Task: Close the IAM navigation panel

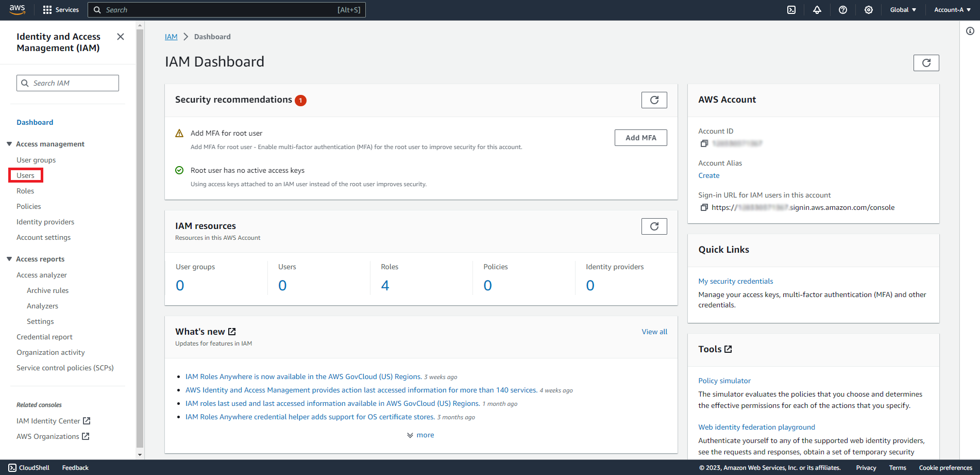Action: 121,37
